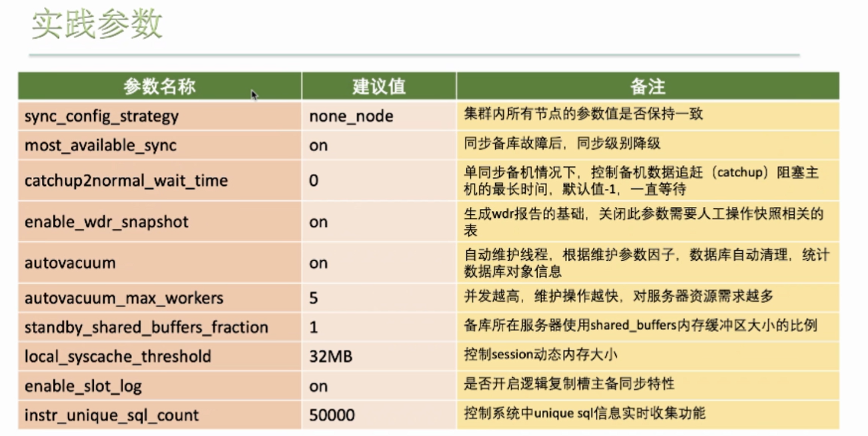
Task: Click the most_available_sync parameter cell
Action: [159, 145]
